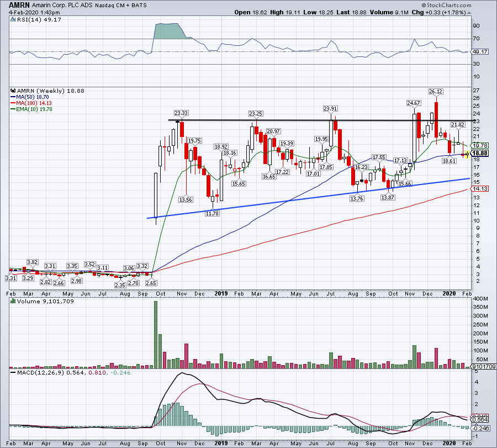
Task: Click the 20.97 price label
Action: tap(273, 131)
